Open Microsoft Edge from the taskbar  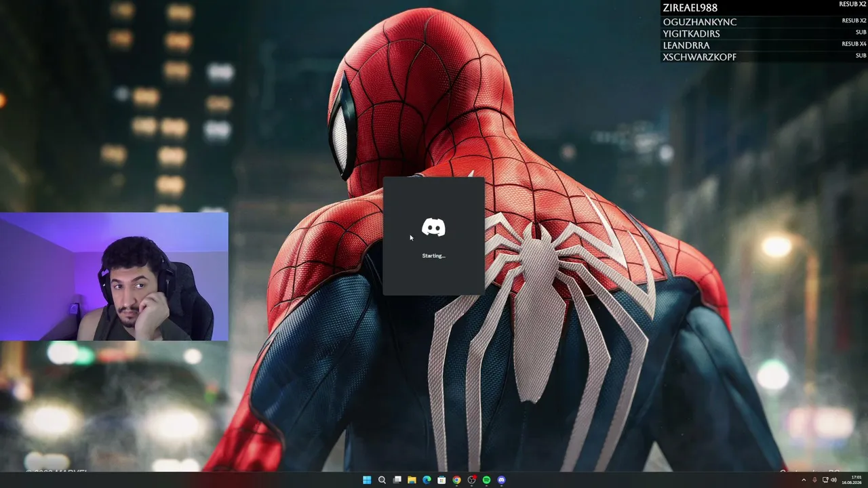427,480
